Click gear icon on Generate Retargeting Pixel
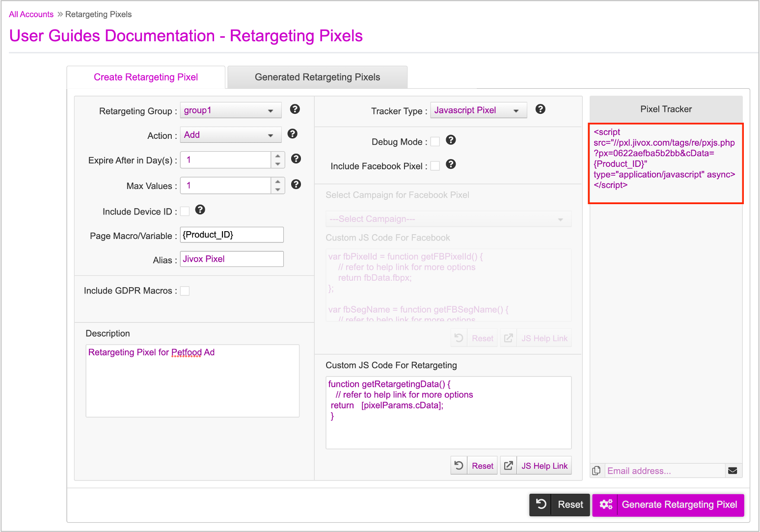 pyautogui.click(x=606, y=505)
